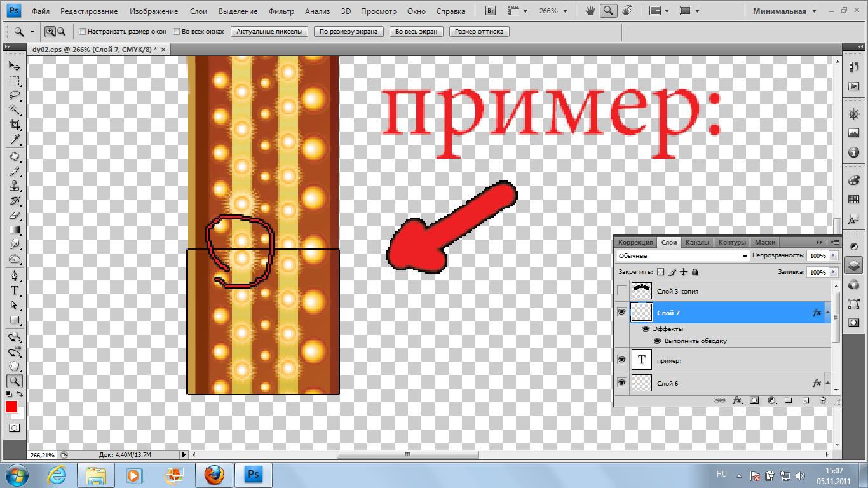Screen dimensions: 868x488
Task: Check the 'Во всех окнах' option
Action: [x=177, y=31]
